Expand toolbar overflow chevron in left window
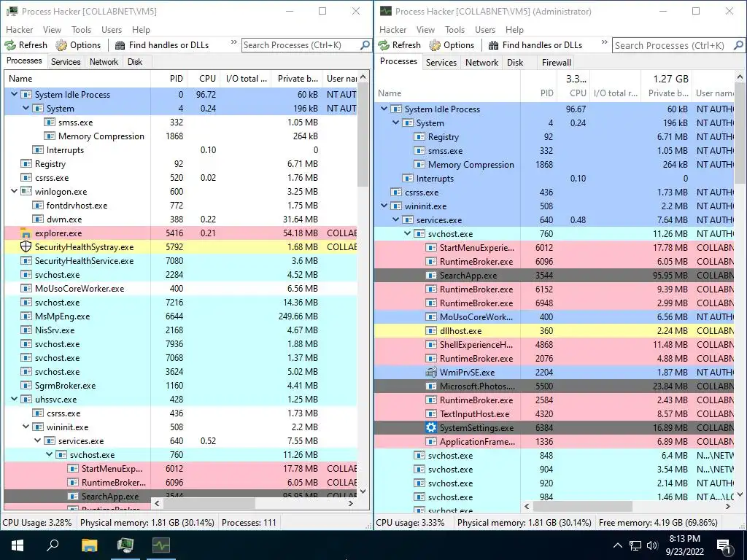Viewport: 747px width, 560px height. [234, 42]
